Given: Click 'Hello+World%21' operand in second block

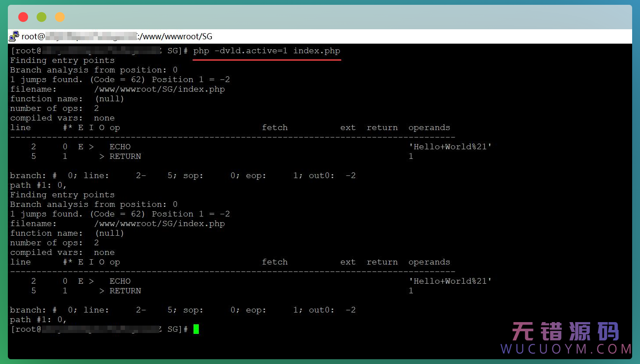Looking at the screenshot, I should point(450,281).
